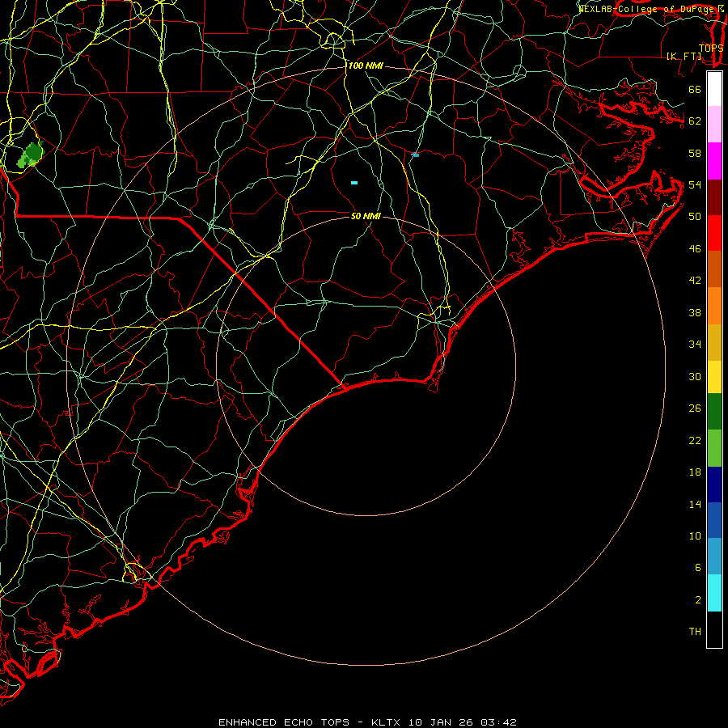Click the legend value 26
728x728 pixels.
pyautogui.click(x=695, y=408)
